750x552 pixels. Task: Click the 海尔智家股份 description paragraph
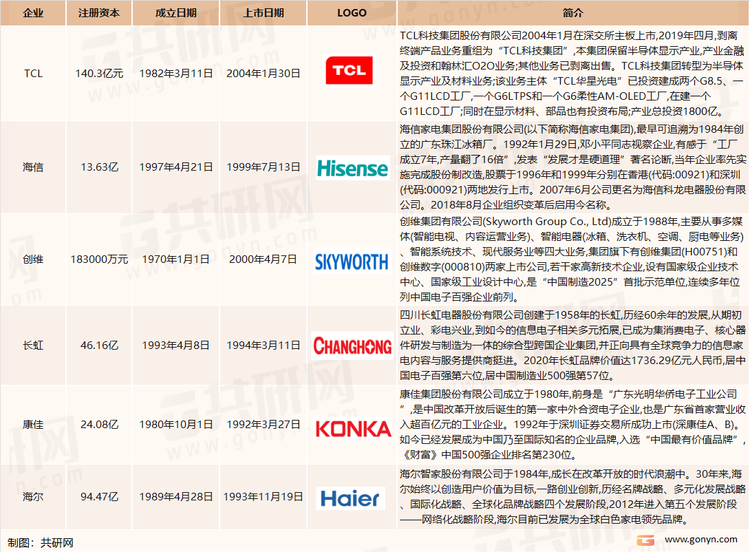click(x=572, y=497)
